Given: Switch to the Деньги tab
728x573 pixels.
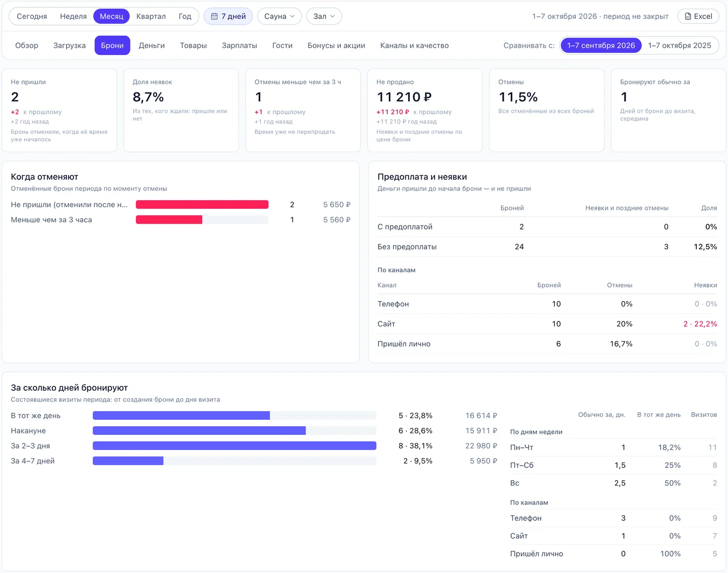Looking at the screenshot, I should (152, 45).
